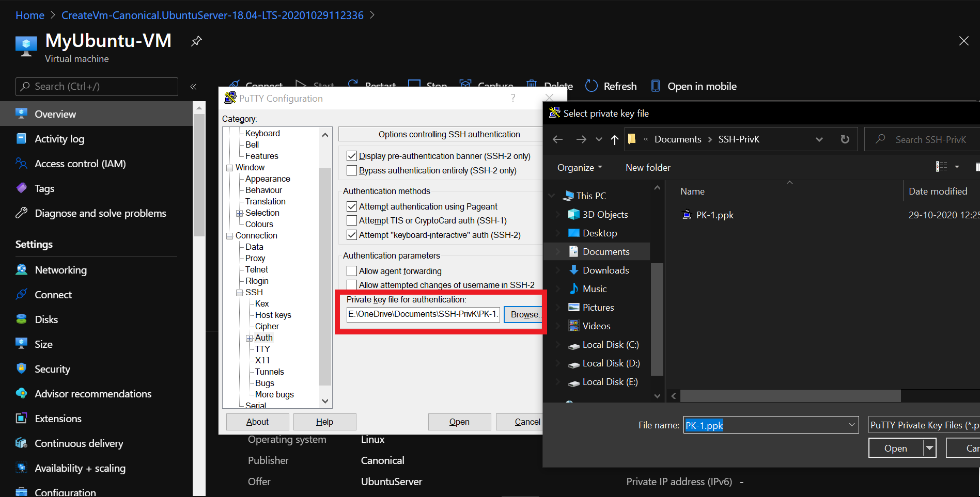Click the Access control (IAM) icon
This screenshot has width=980, height=497.
click(x=21, y=163)
